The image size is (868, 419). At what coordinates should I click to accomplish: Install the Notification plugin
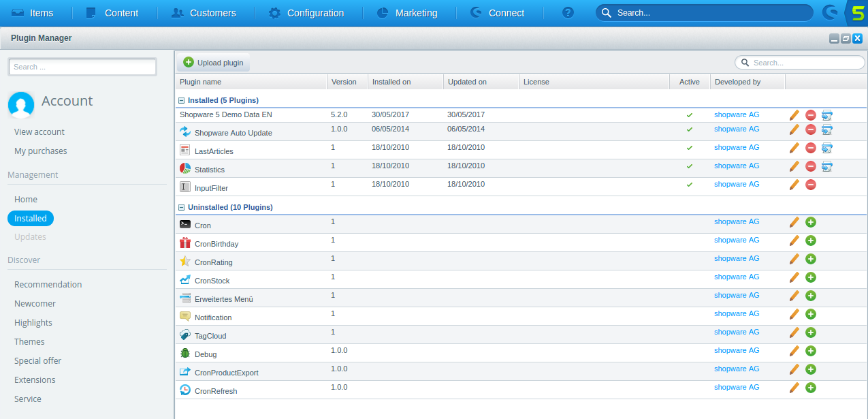(811, 314)
